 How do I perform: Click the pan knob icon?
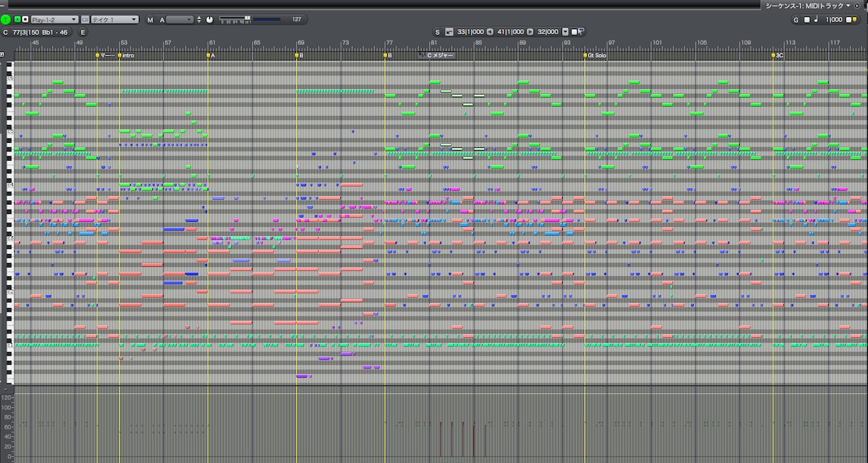[x=210, y=20]
